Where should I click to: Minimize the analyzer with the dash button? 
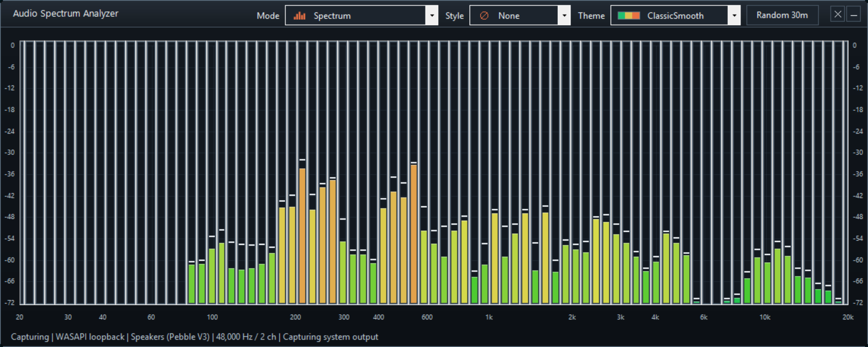854,14
